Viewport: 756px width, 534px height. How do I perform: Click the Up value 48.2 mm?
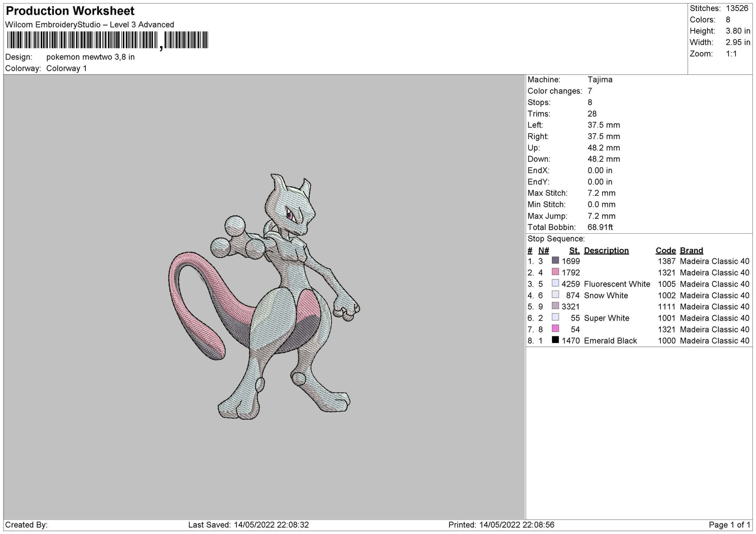[604, 148]
